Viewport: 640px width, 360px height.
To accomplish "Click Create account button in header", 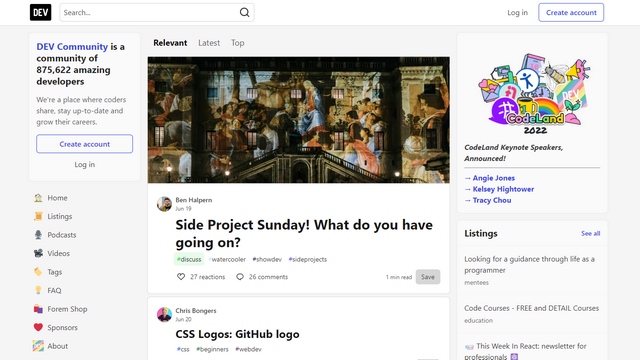I will (x=571, y=13).
